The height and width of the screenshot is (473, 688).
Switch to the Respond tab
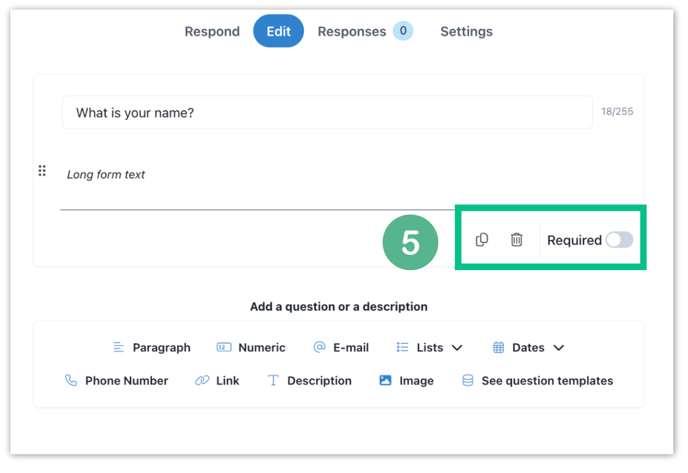pyautogui.click(x=212, y=32)
